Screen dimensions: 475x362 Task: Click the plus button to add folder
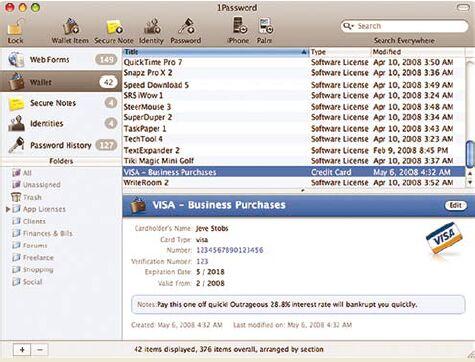[22, 350]
